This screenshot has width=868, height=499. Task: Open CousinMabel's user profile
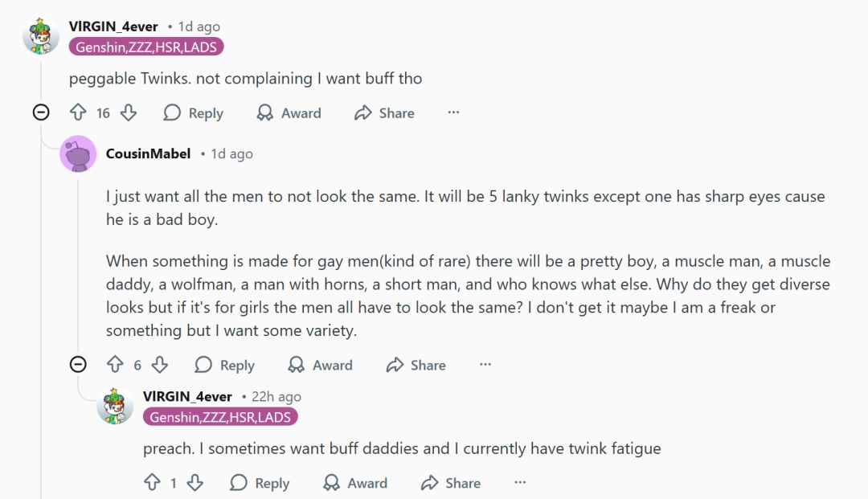[148, 153]
